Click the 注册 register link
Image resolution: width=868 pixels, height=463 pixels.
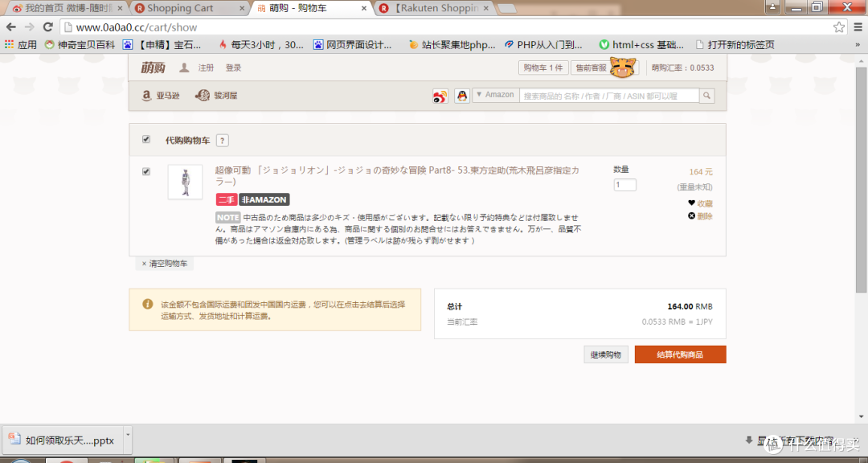[206, 68]
